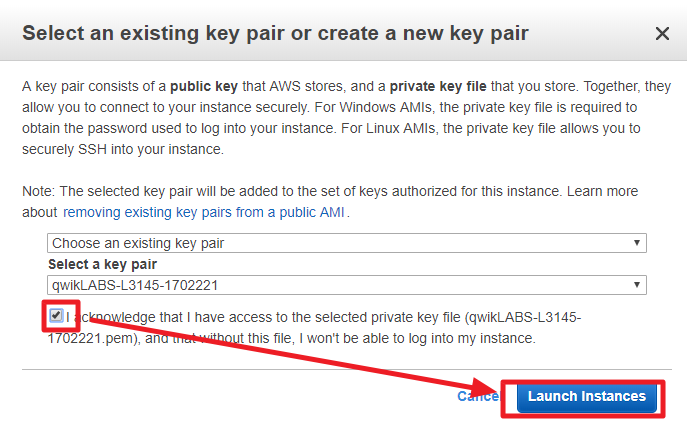Open the 'removing existing key pairs' link

[x=203, y=213]
